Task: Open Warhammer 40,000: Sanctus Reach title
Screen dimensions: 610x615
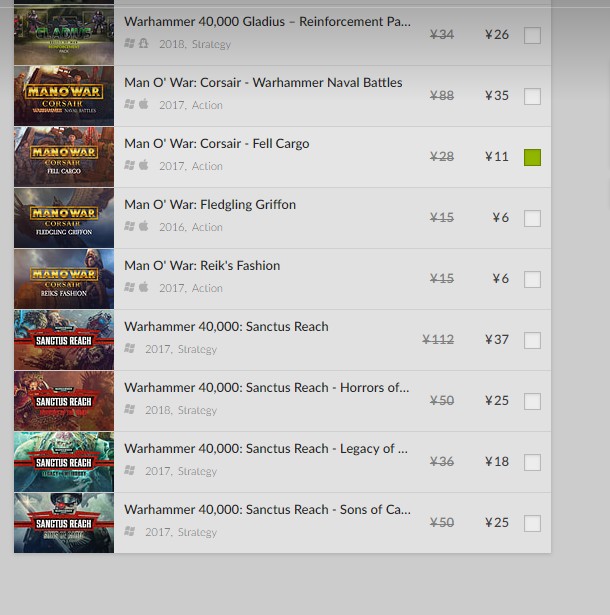Action: click(x=226, y=327)
